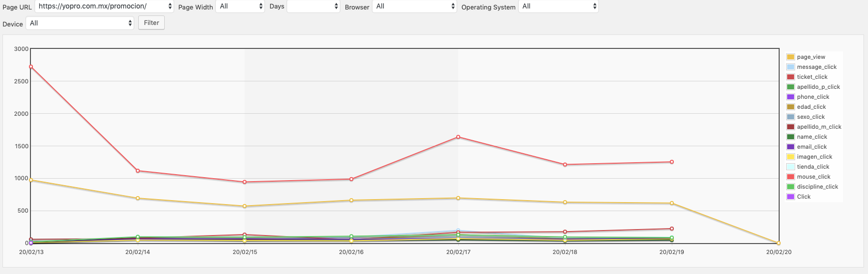Click the phone_click purple swatch
Image resolution: width=868 pixels, height=274 pixels.
(791, 97)
